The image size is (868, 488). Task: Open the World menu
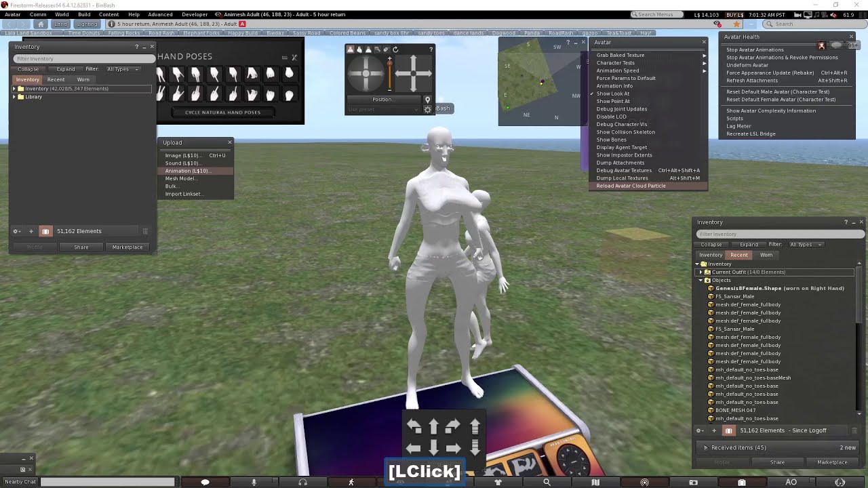point(62,14)
